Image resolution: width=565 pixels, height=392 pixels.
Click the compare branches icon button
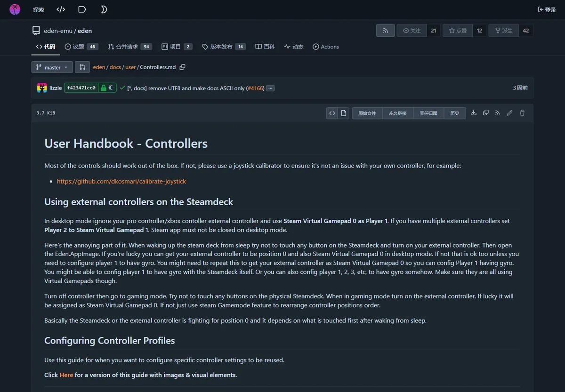point(82,67)
